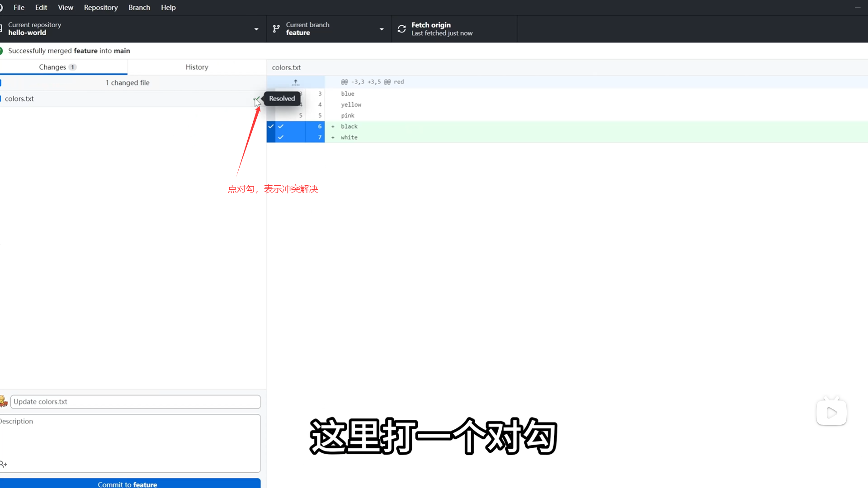Open the Current branch dropdown arrow
The height and width of the screenshot is (488, 868).
[x=382, y=29]
